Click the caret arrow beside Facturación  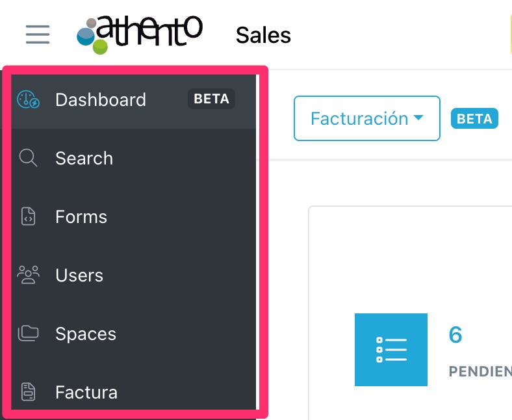pos(418,118)
